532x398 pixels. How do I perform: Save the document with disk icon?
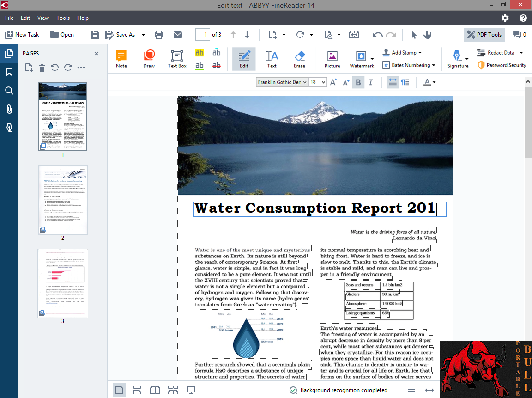[x=95, y=35]
